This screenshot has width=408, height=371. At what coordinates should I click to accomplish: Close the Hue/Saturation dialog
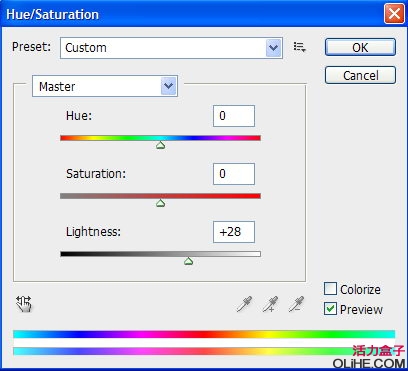(x=394, y=14)
